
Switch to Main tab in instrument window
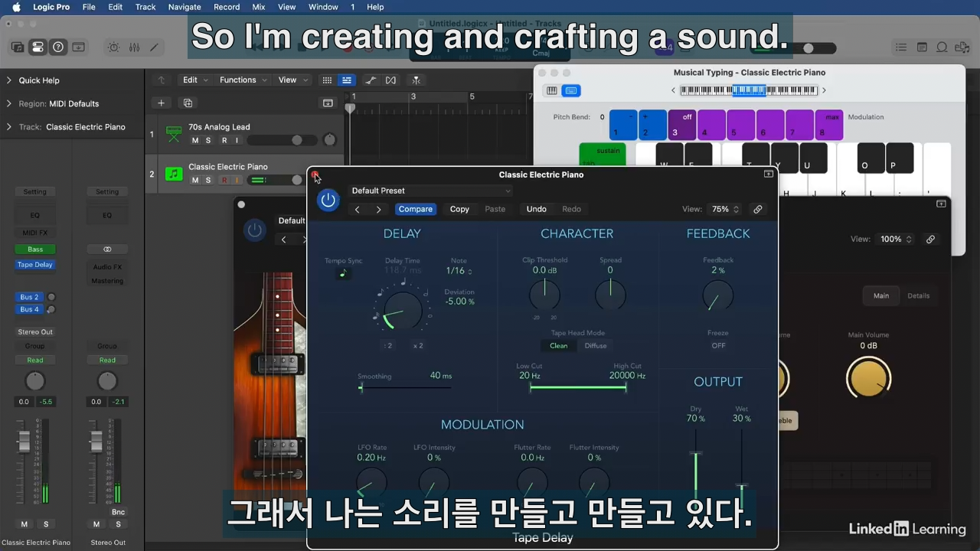coord(881,295)
